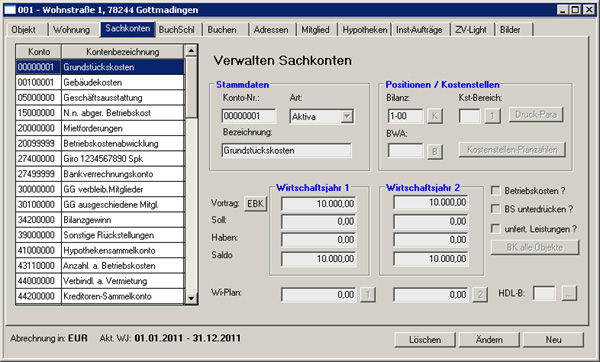This screenshot has width=600, height=362.
Task: Sort by the Konto column header
Action: point(39,52)
